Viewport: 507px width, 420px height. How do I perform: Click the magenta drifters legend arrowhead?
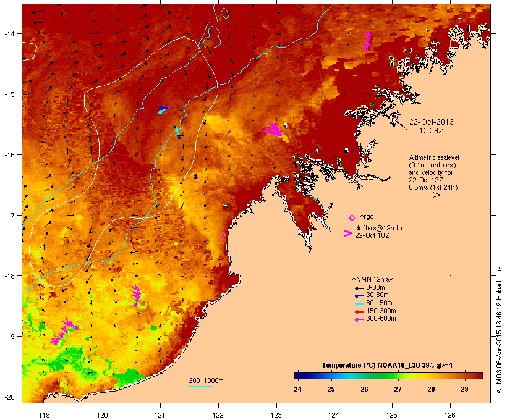tap(347, 233)
